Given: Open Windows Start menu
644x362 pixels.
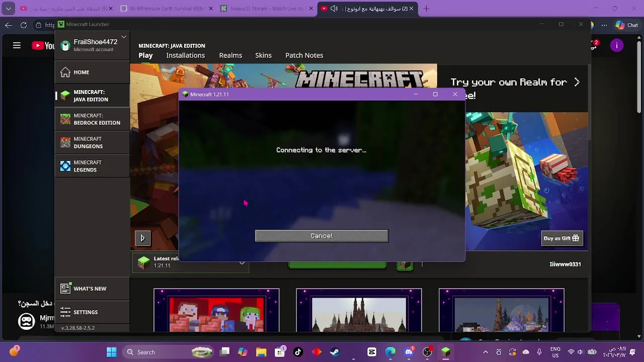Looking at the screenshot, I should pos(111,352).
